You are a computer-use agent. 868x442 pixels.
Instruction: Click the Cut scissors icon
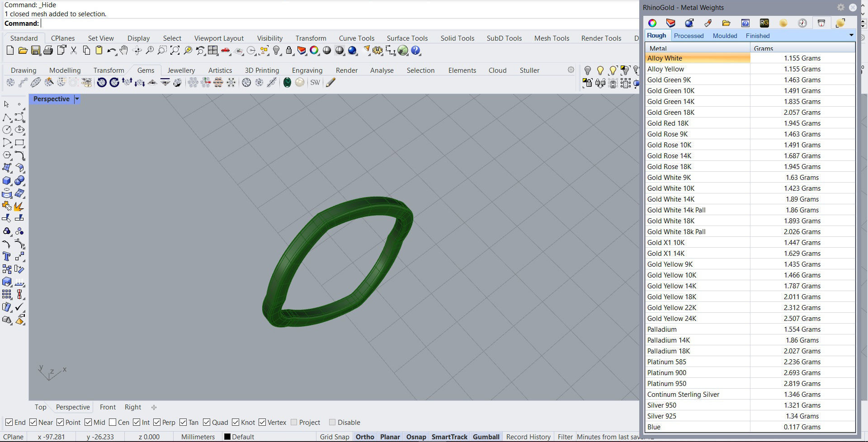[x=74, y=51]
